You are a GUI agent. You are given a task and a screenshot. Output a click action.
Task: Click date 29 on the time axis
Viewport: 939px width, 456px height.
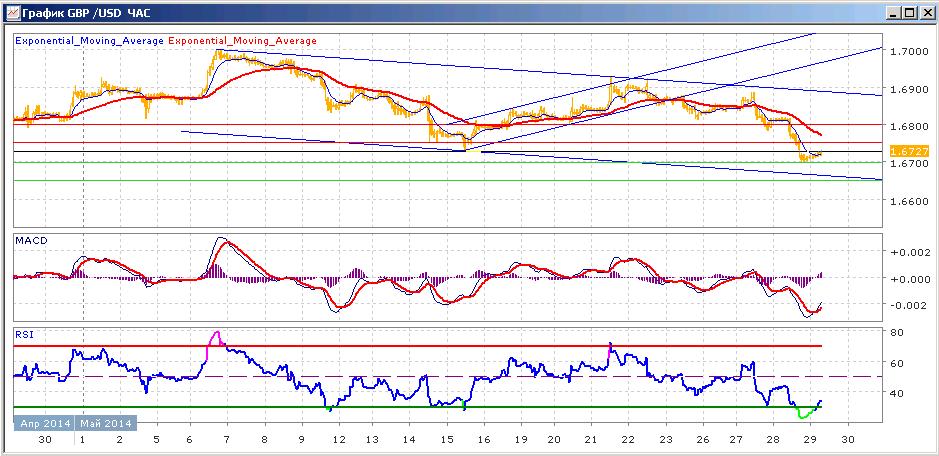pos(810,439)
